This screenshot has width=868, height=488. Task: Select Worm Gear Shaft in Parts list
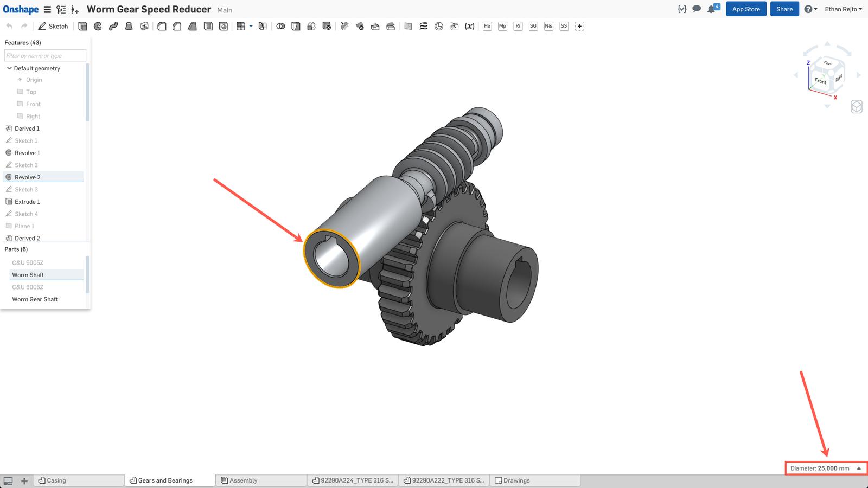(35, 299)
